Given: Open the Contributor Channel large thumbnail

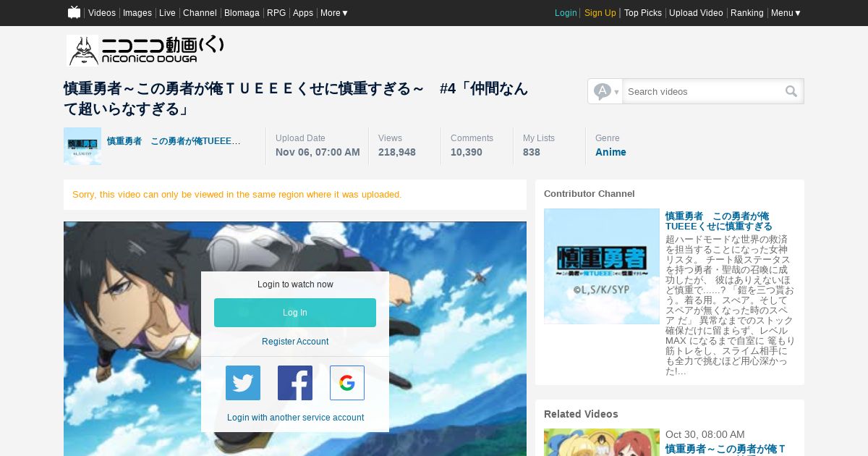Looking at the screenshot, I should (x=602, y=266).
